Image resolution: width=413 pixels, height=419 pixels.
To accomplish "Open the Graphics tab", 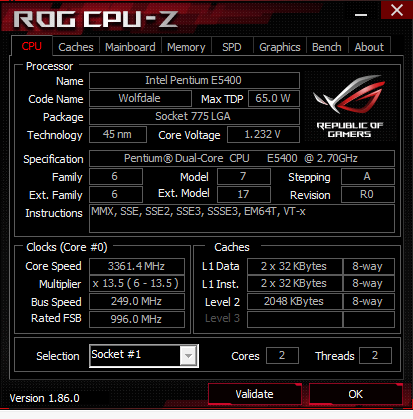I will click(x=279, y=47).
